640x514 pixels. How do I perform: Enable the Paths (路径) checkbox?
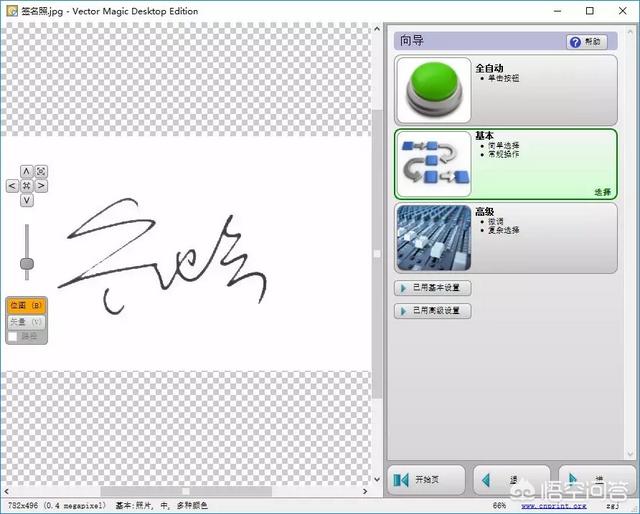[x=13, y=337]
